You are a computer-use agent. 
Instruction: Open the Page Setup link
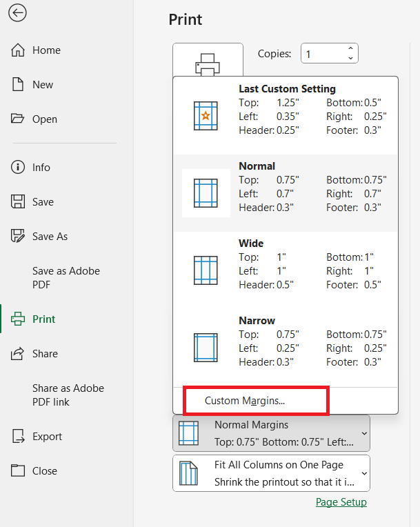(x=341, y=501)
